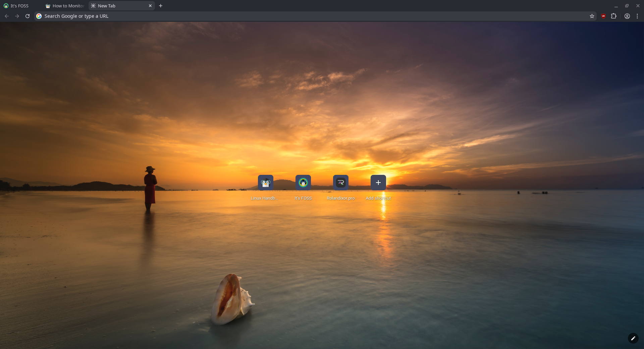Viewport: 644px width, 349px height.
Task: Open the Extensions puzzle icon
Action: [x=613, y=16]
